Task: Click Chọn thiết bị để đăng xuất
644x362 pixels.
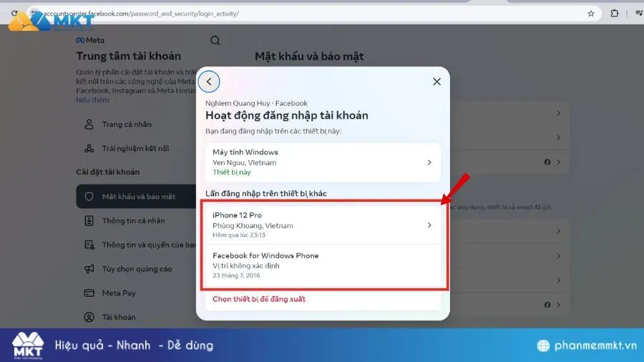Action: [259, 299]
